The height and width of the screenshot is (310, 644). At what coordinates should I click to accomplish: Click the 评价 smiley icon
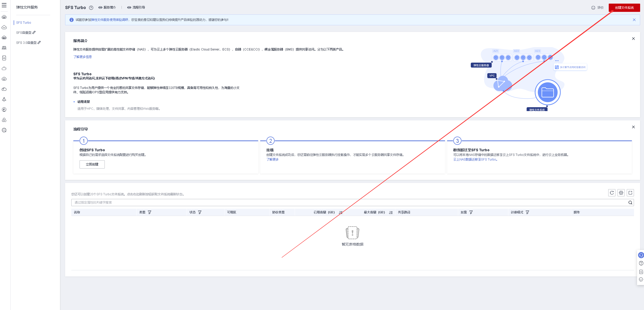pyautogui.click(x=593, y=8)
